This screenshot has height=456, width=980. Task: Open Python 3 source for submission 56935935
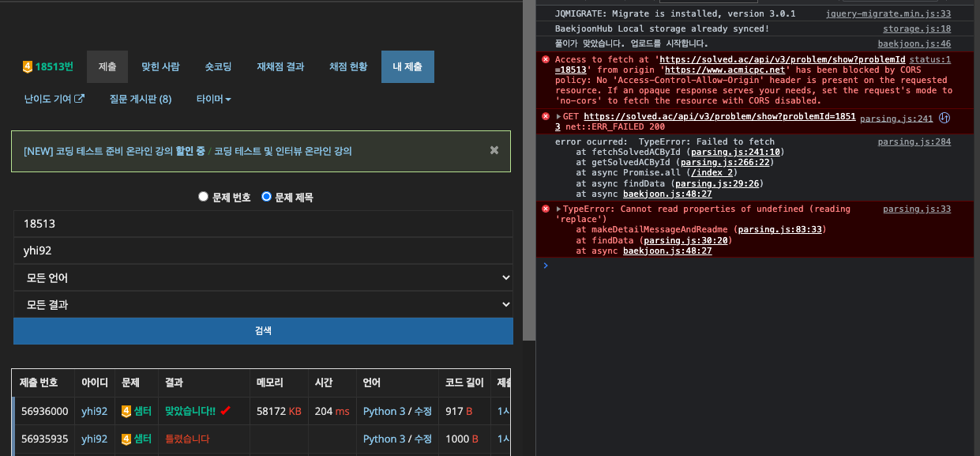coord(384,439)
